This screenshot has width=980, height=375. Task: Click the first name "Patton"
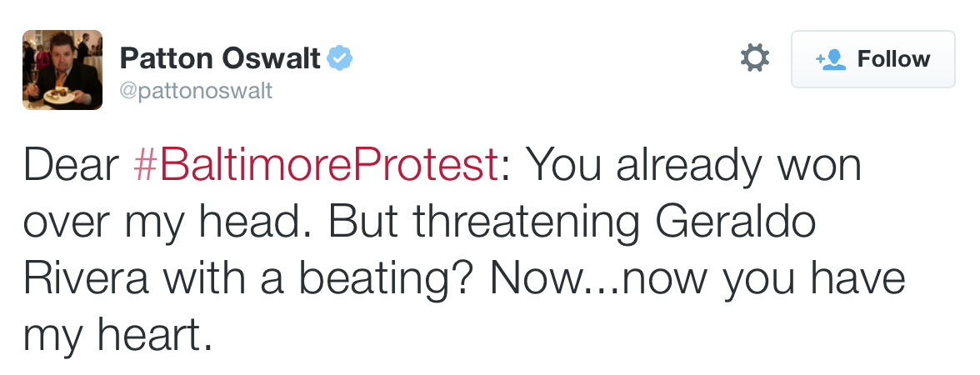[167, 58]
